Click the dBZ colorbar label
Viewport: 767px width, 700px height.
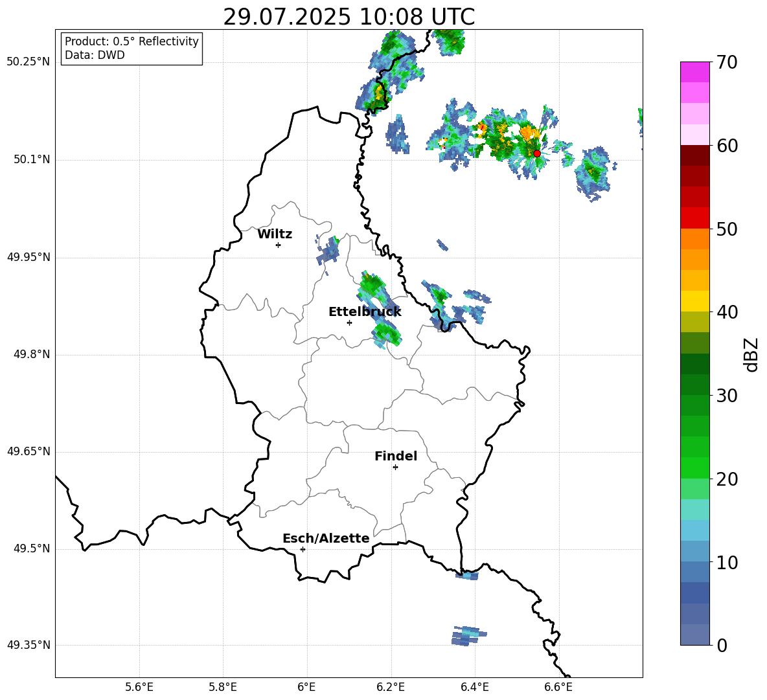pyautogui.click(x=751, y=354)
